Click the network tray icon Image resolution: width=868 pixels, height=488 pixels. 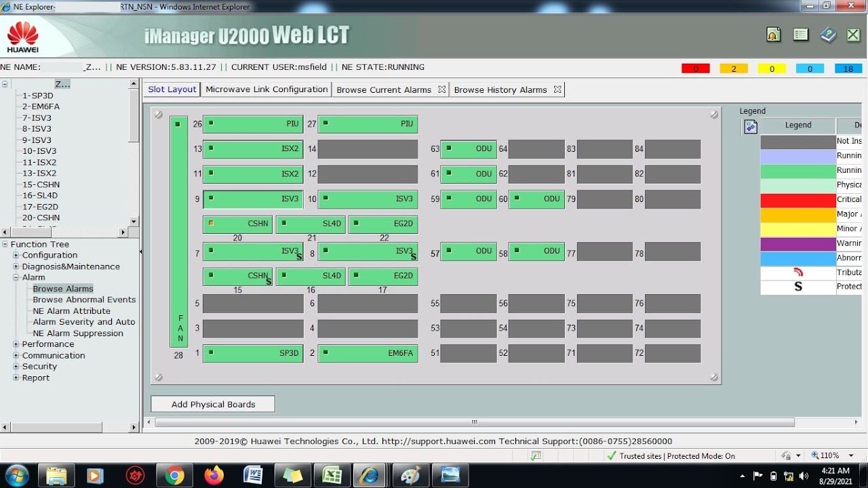pyautogui.click(x=789, y=476)
